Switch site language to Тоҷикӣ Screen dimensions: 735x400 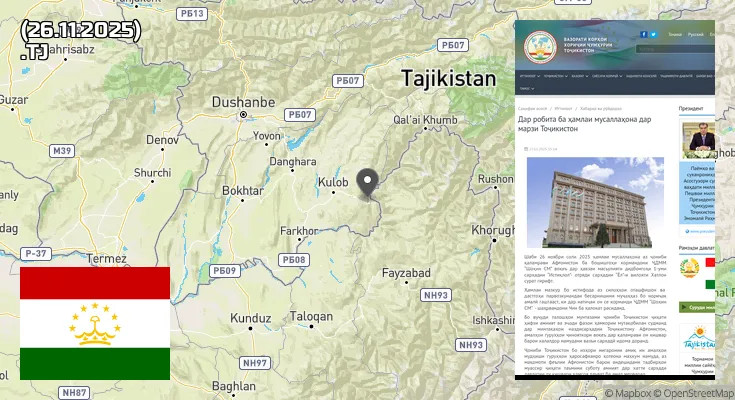point(675,34)
